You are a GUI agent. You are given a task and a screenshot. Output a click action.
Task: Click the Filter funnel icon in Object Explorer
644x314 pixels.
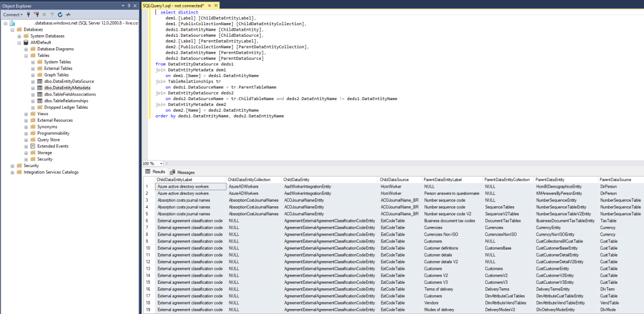[x=52, y=15]
